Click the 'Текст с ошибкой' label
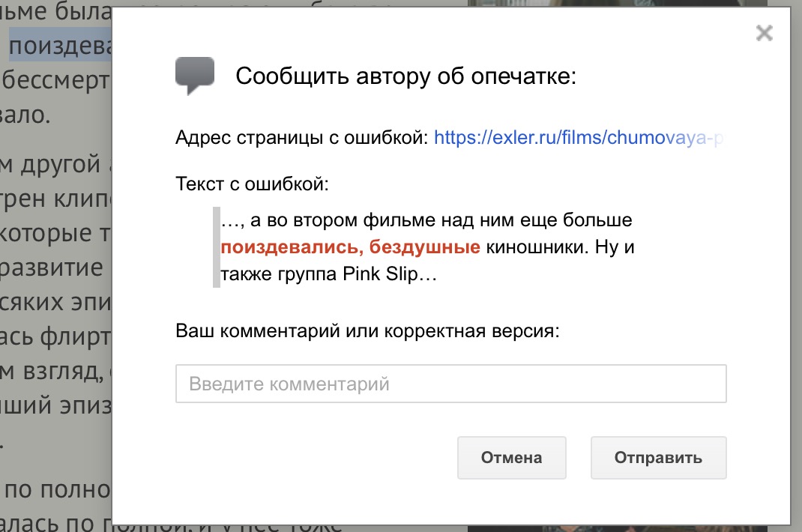The image size is (802, 532). click(252, 184)
